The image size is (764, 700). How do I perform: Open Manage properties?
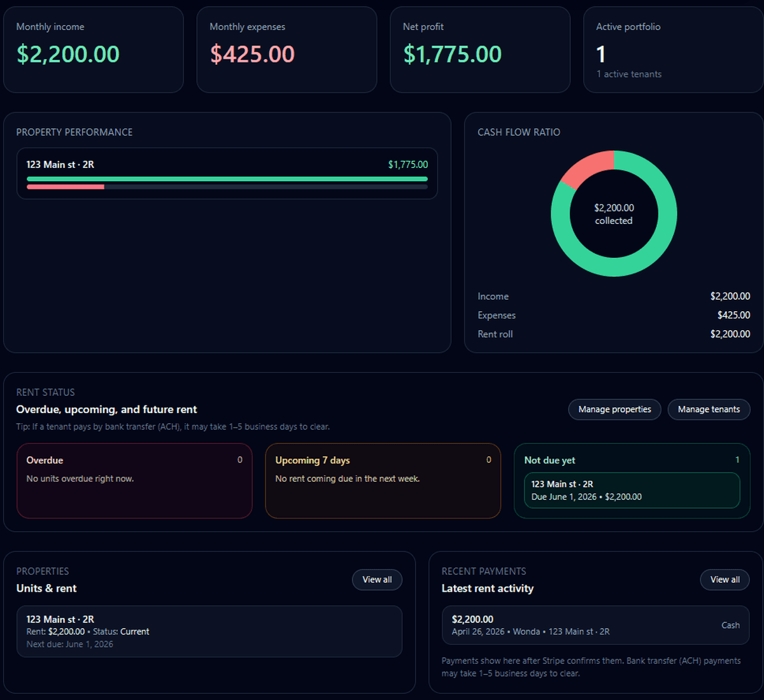pos(614,409)
